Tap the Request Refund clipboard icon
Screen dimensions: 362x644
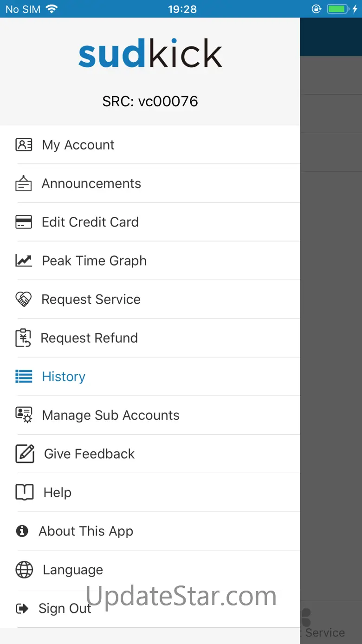tap(24, 338)
